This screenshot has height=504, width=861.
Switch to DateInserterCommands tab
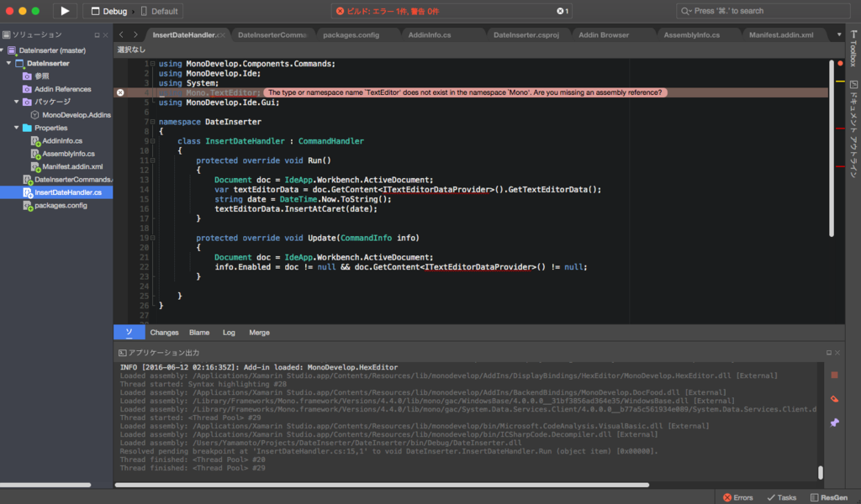tap(272, 34)
